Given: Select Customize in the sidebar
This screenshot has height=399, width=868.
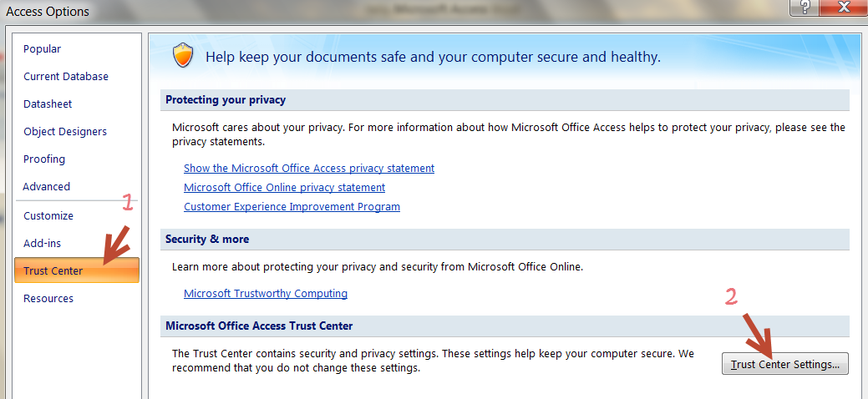Looking at the screenshot, I should [x=48, y=216].
